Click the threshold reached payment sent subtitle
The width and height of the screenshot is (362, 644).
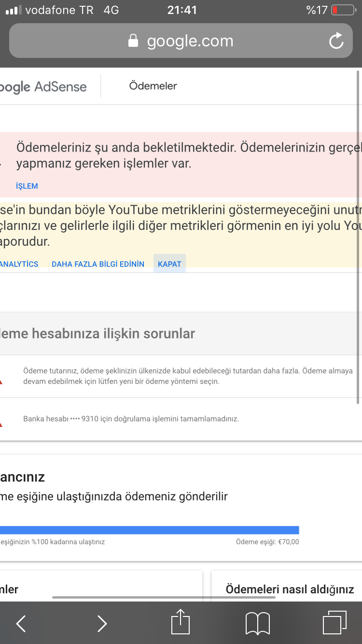coord(114,496)
